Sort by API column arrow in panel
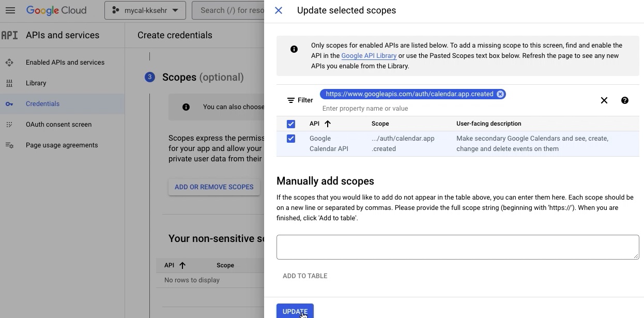The height and width of the screenshot is (318, 644). click(328, 124)
